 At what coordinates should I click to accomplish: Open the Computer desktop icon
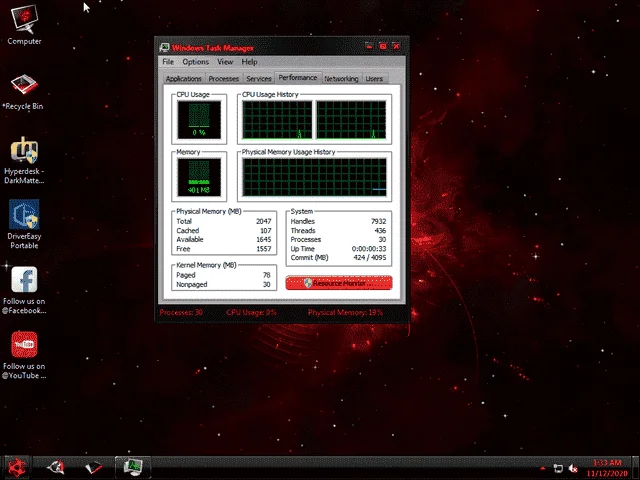point(24,25)
